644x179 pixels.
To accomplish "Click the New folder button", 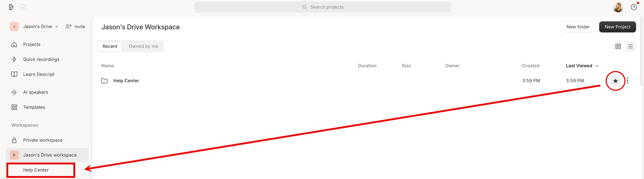I will [x=578, y=27].
